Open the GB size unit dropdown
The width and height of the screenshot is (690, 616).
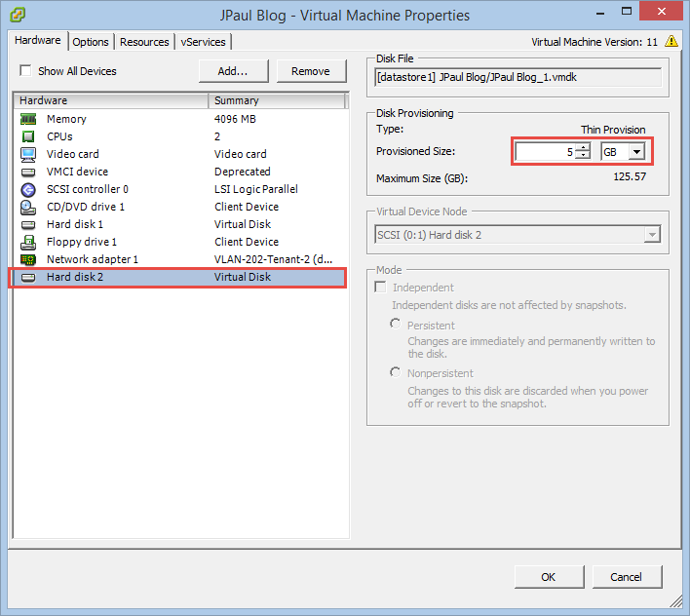tap(636, 152)
